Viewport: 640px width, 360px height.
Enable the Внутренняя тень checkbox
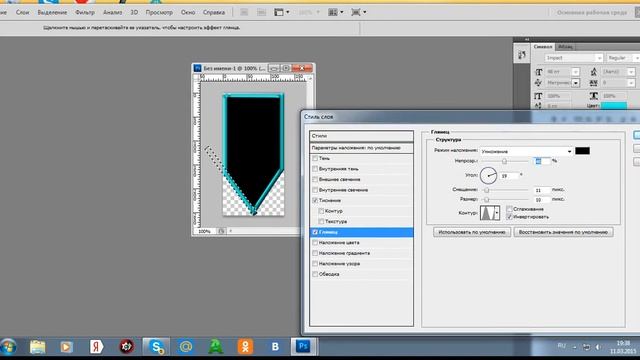click(315, 169)
